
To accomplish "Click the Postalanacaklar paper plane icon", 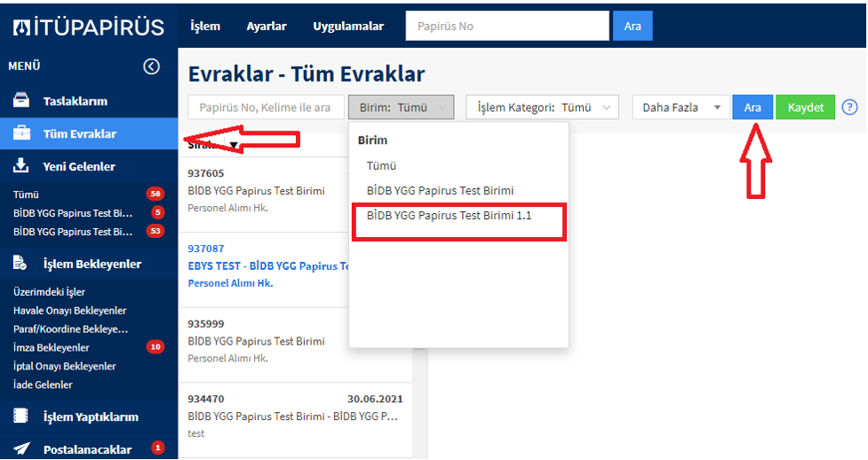I will pyautogui.click(x=21, y=448).
